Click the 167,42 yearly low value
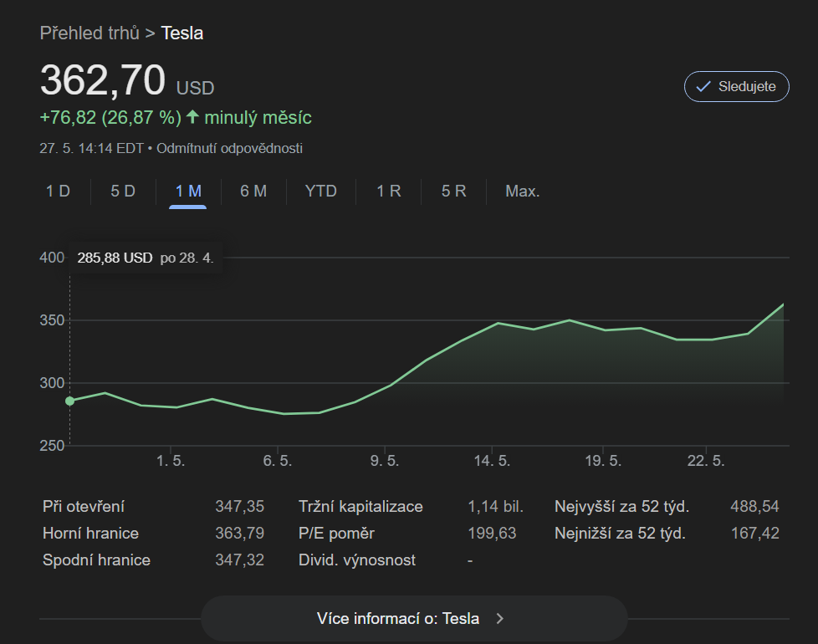This screenshot has width=818, height=644. click(x=755, y=534)
